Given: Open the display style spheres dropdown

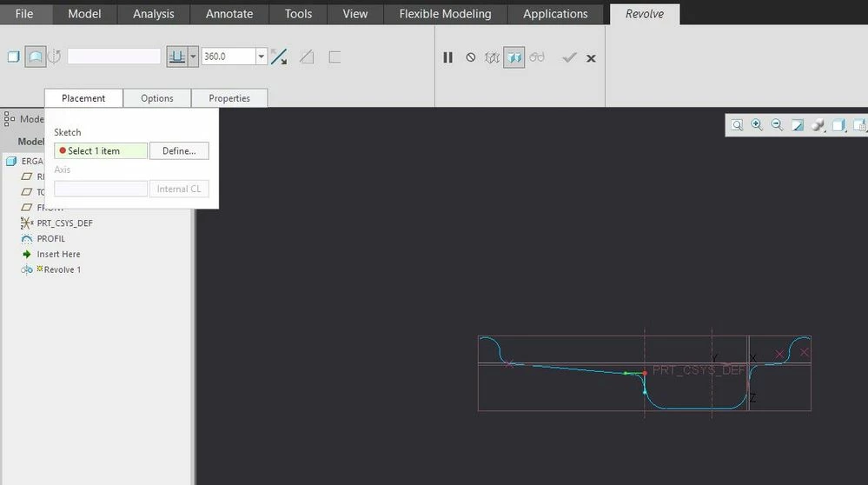Looking at the screenshot, I should tap(818, 125).
